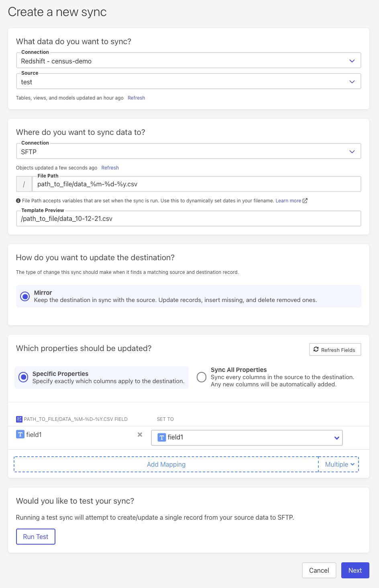Viewport: 379px width, 588px height.
Task: Click into the File Path input field
Action: 197,184
